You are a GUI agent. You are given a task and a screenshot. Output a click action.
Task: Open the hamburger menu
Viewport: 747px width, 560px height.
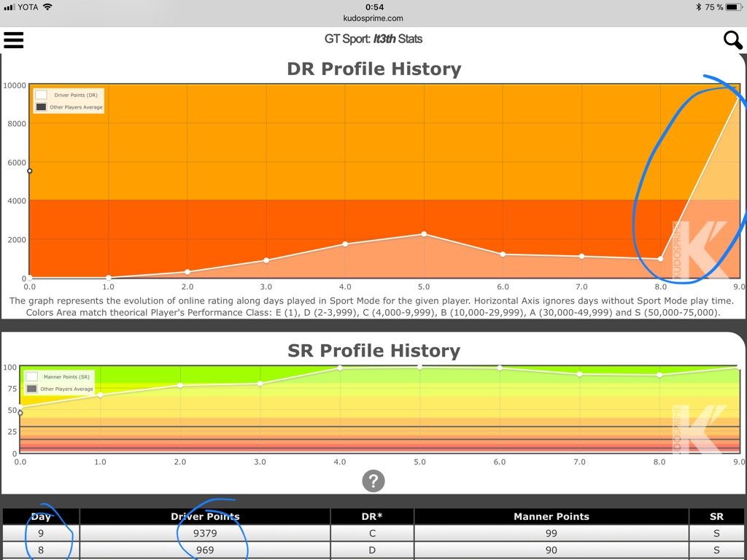(x=14, y=39)
